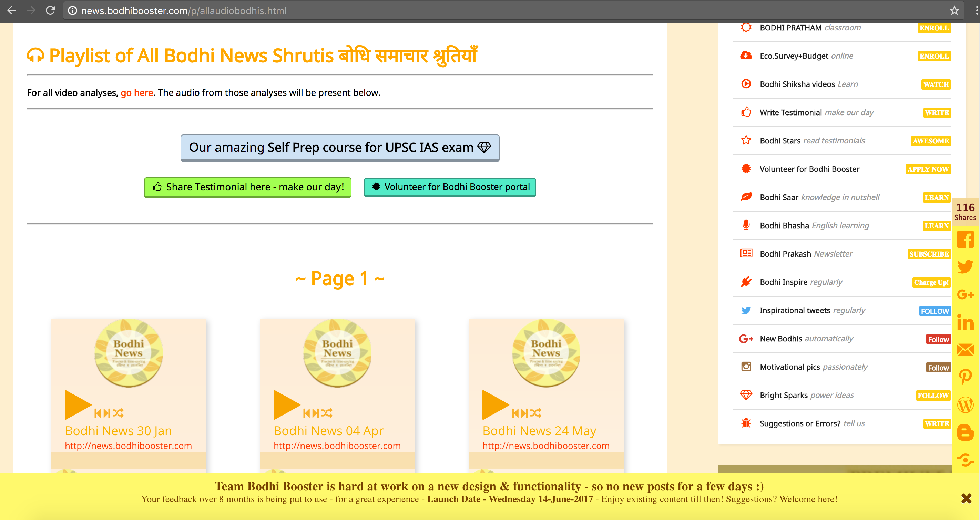Click the star icon beside Bodhi Stars
This screenshot has height=520, width=980.
pos(746,140)
